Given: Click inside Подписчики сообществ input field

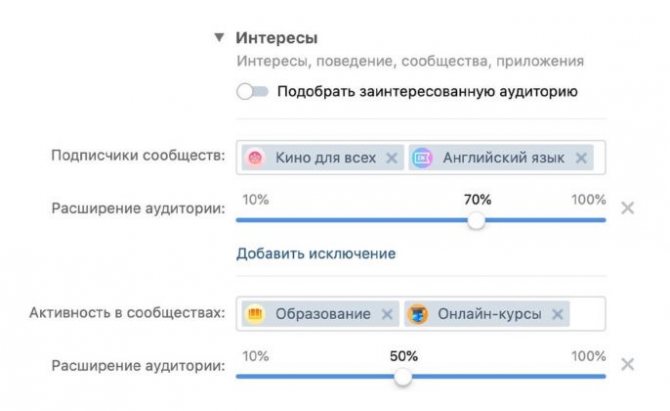Looking at the screenshot, I should click(421, 157).
